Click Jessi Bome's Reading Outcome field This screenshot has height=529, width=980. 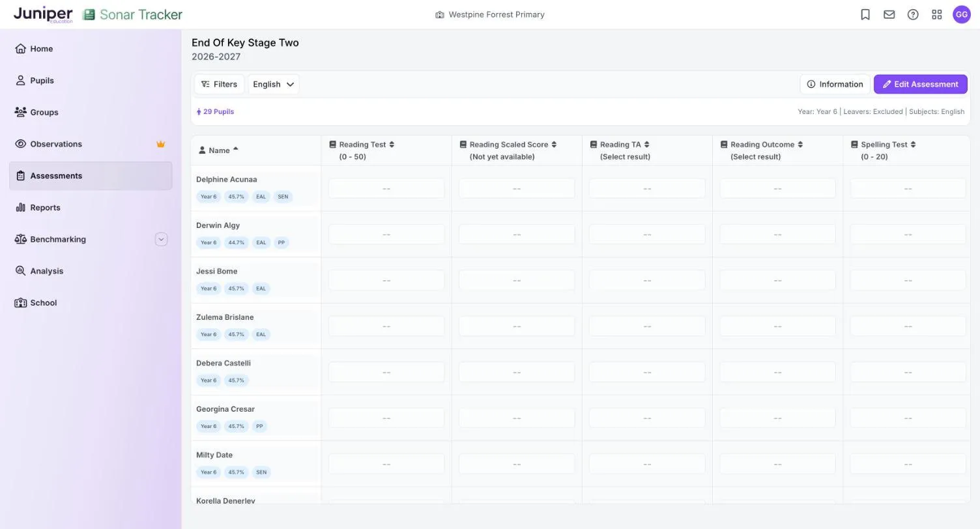777,280
